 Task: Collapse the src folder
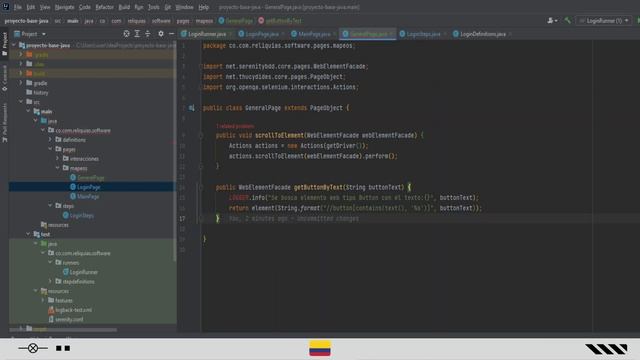click(21, 102)
